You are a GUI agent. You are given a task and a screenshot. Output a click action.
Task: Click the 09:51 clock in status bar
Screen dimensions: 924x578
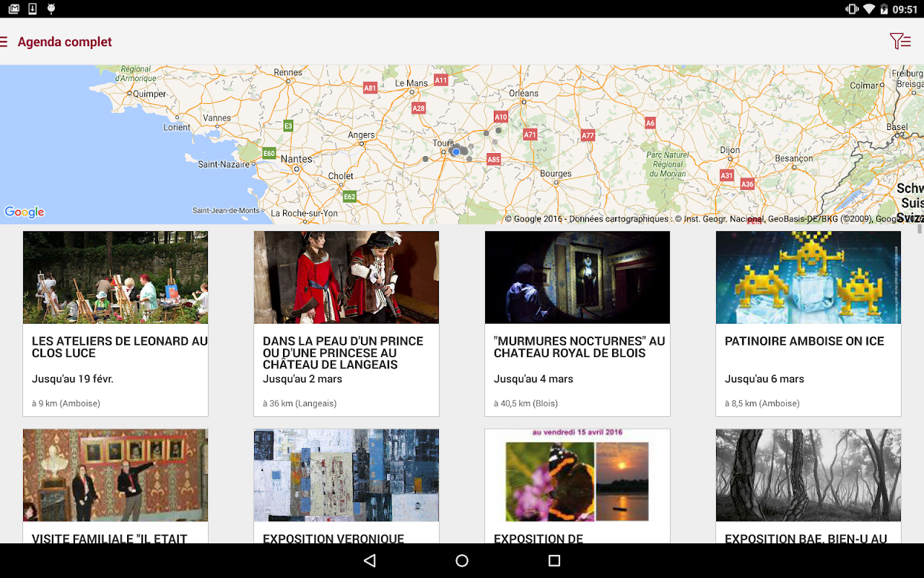pos(905,9)
